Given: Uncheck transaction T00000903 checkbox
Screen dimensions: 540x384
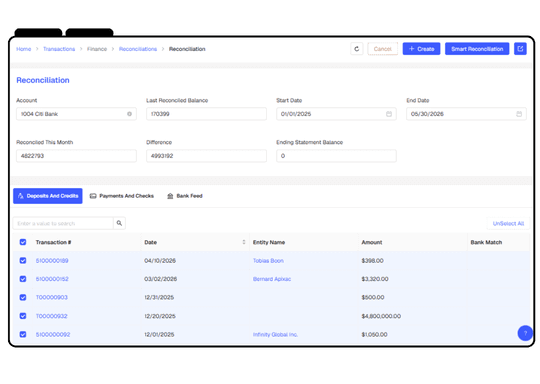Looking at the screenshot, I should (23, 297).
